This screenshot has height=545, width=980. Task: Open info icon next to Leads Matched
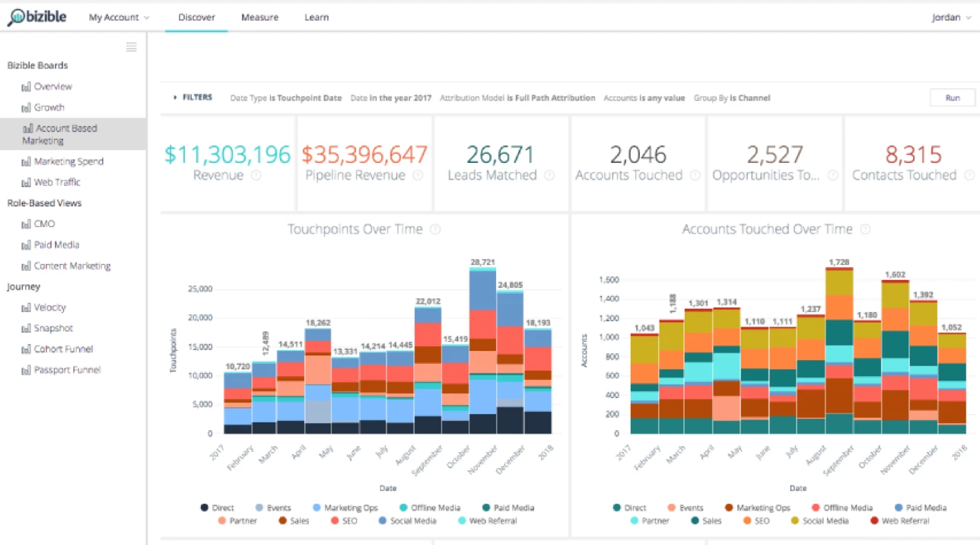(549, 175)
